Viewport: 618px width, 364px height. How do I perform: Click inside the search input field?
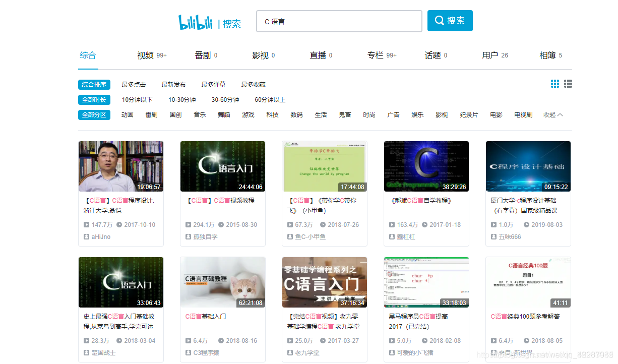point(339,21)
